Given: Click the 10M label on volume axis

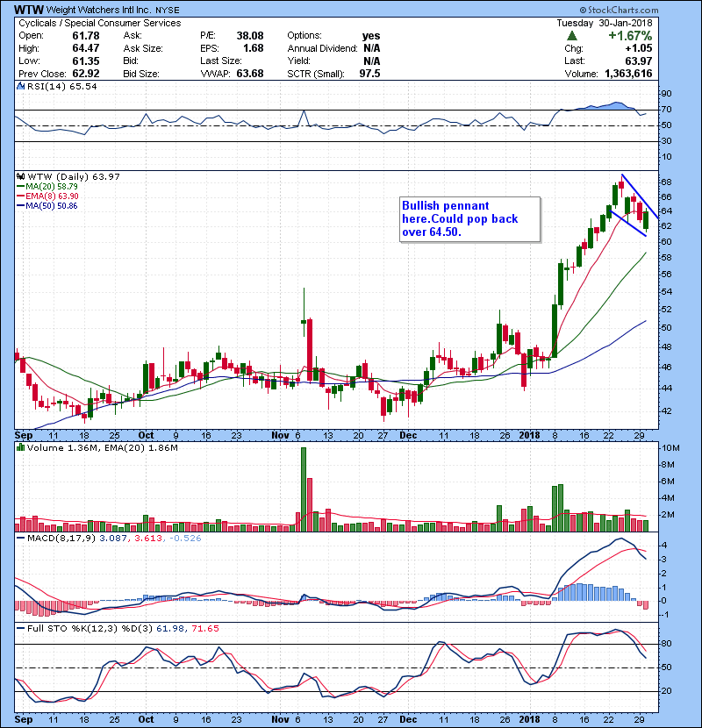Looking at the screenshot, I should [670, 448].
